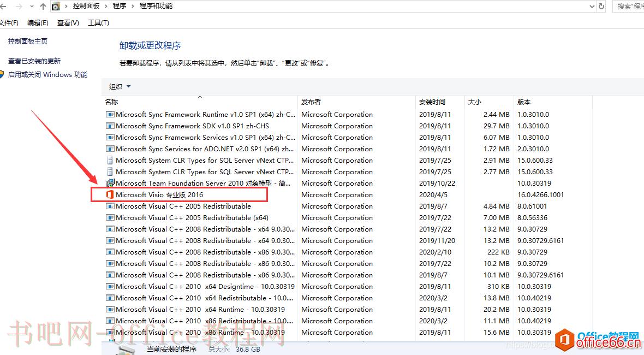Click the 29.7 MB size cell
644x355 pixels.
(496, 126)
